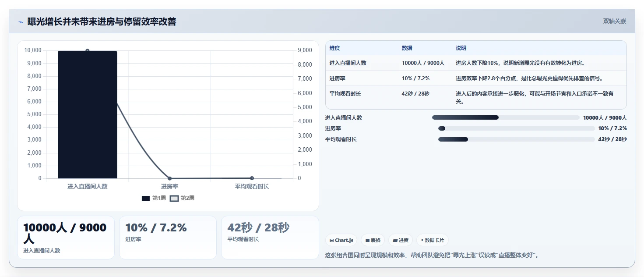Click the 10000人 / 9000人 value beside the progress bar
This screenshot has width=644, height=277.
(x=605, y=117)
